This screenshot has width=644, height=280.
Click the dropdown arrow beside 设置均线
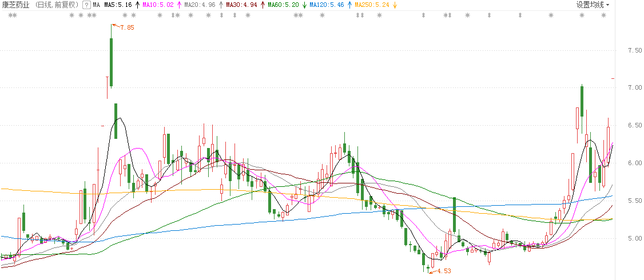pos(607,5)
